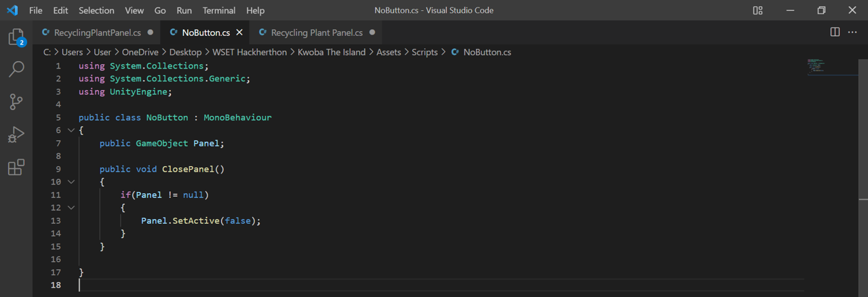This screenshot has width=868, height=297.
Task: Collapse the if block fold at line 12
Action: pyautogui.click(x=71, y=207)
